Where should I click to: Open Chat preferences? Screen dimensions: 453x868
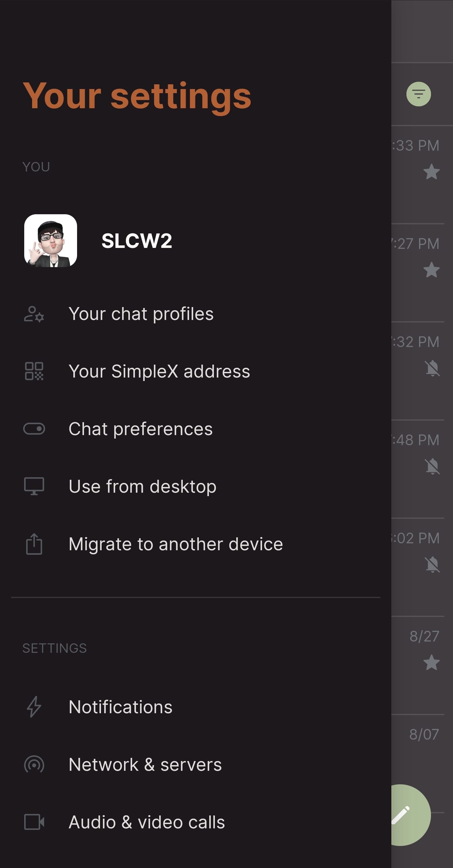(x=141, y=429)
